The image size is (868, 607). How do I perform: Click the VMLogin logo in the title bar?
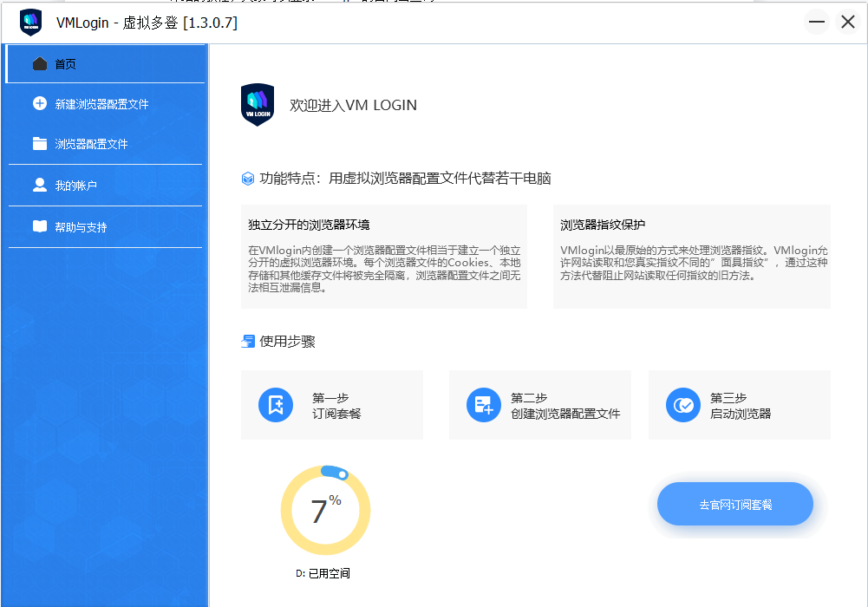click(29, 22)
